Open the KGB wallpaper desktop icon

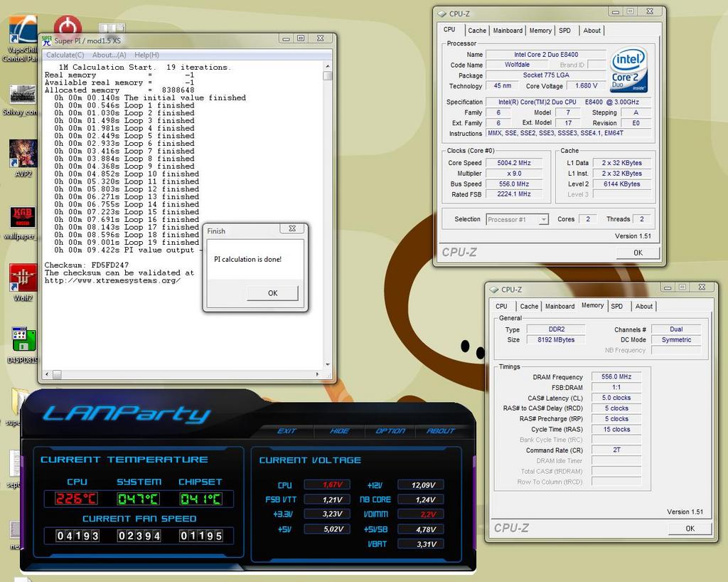[x=23, y=217]
